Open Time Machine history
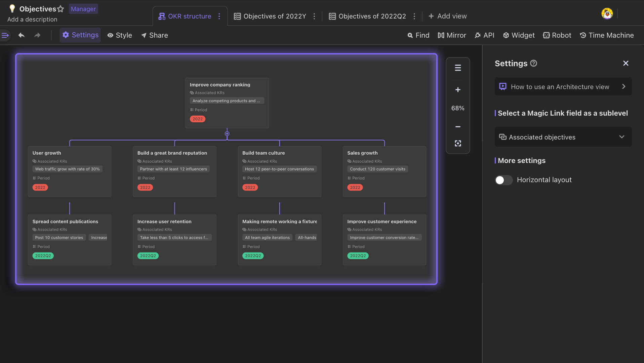The height and width of the screenshot is (363, 644). coord(607,35)
